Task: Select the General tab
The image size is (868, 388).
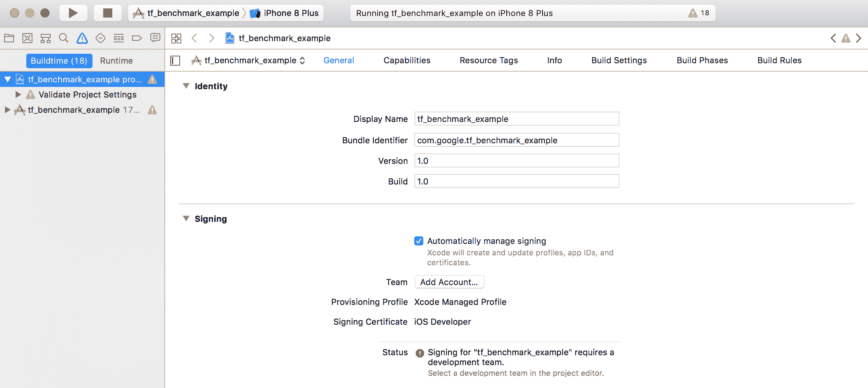Action: click(x=339, y=60)
